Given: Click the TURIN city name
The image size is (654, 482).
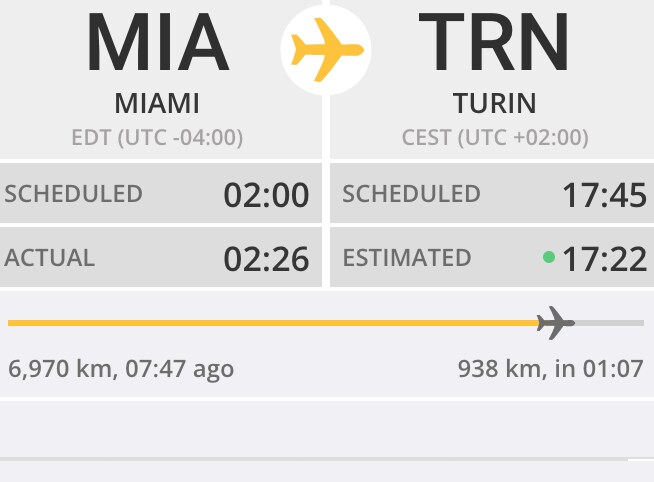Looking at the screenshot, I should pos(495,103).
